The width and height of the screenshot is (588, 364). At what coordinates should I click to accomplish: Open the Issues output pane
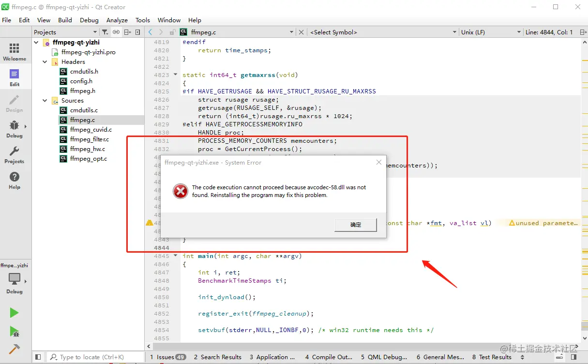(167, 357)
